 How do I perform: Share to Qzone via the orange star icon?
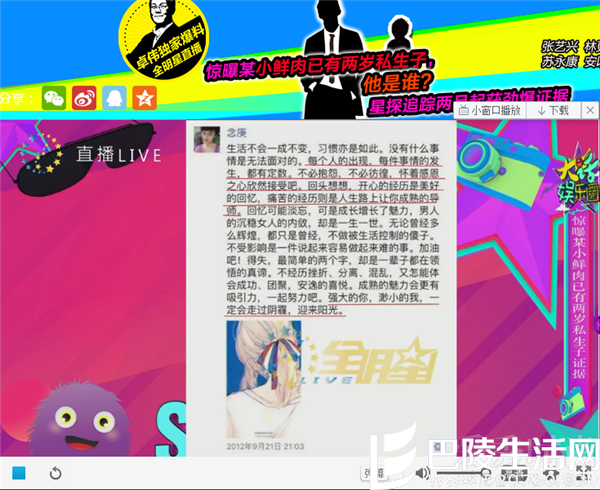tap(144, 98)
